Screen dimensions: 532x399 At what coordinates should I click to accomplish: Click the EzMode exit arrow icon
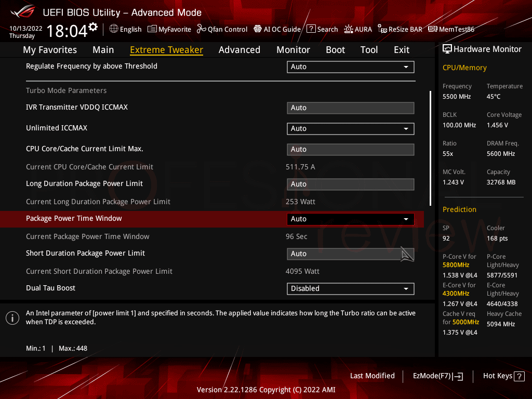coord(458,376)
